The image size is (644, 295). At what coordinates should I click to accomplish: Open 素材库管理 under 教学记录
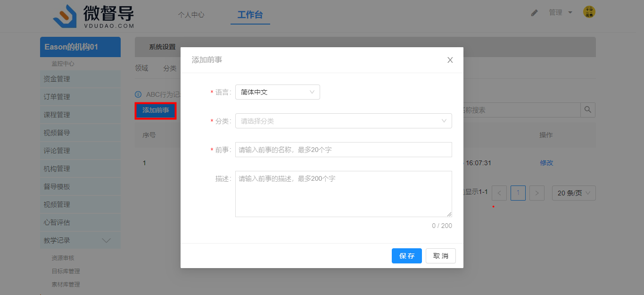click(66, 285)
